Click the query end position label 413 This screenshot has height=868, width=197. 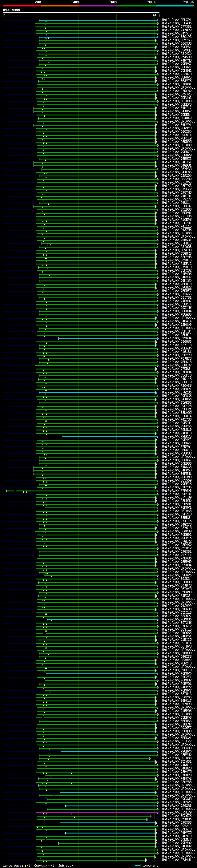(155, 15)
